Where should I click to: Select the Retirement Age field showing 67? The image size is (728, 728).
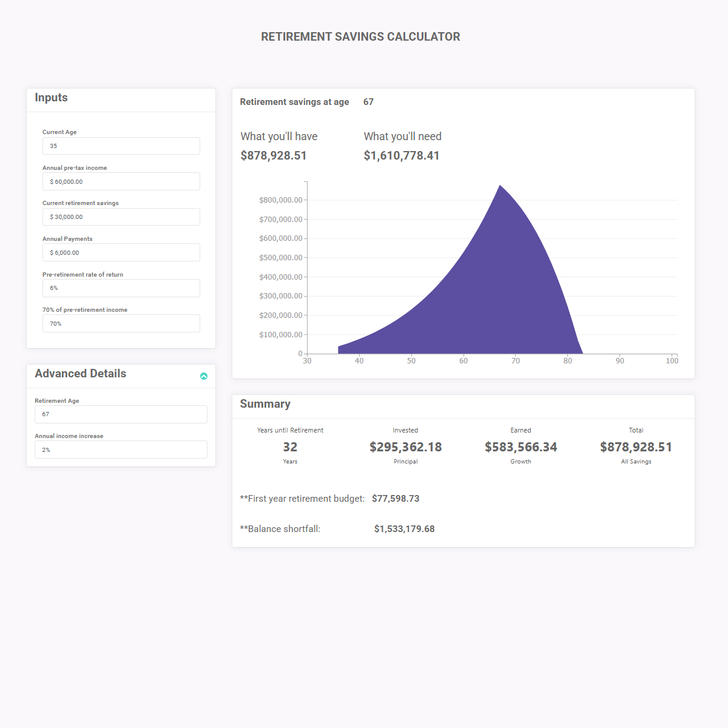point(121,414)
